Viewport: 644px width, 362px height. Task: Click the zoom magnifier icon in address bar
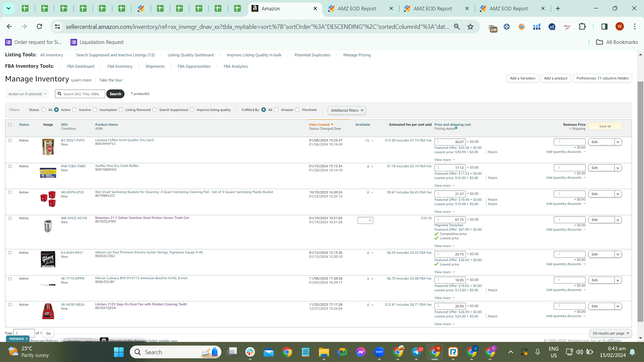click(x=457, y=26)
